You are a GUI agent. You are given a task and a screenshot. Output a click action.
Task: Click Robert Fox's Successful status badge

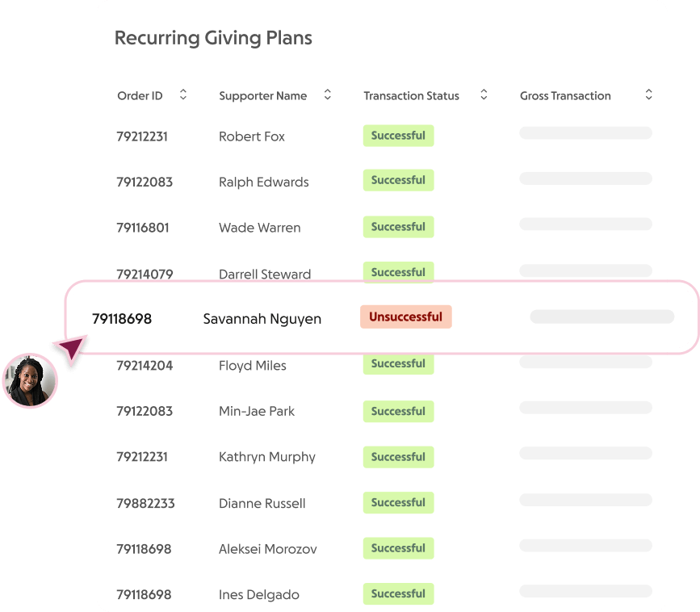point(398,136)
